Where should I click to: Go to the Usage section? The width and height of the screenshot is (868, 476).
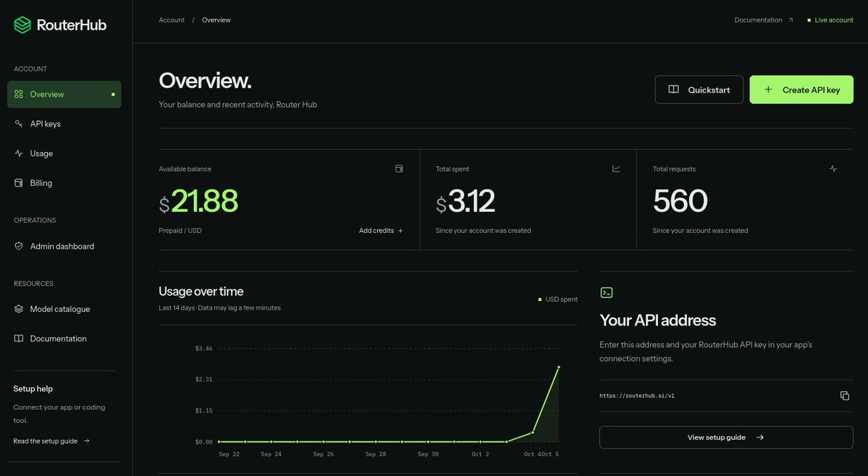click(64, 153)
